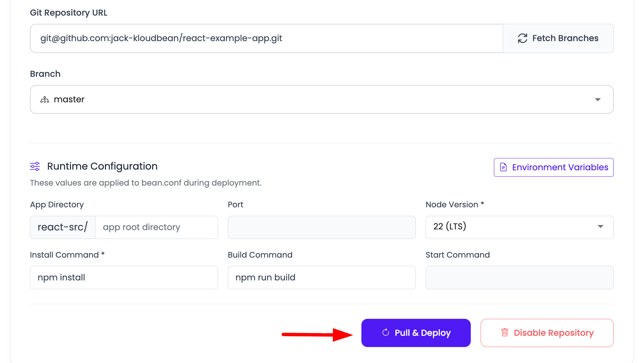Click the Runtime Configuration sliders icon
Image resolution: width=644 pixels, height=363 pixels.
tap(35, 166)
